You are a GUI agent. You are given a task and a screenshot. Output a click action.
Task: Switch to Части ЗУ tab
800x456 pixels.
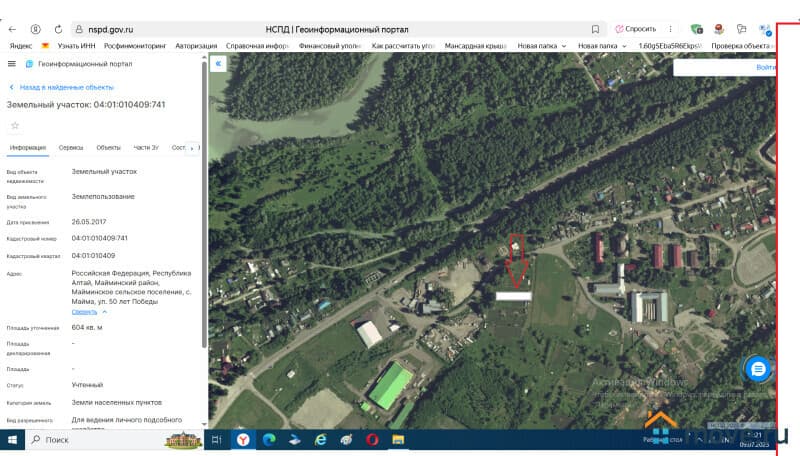click(146, 148)
